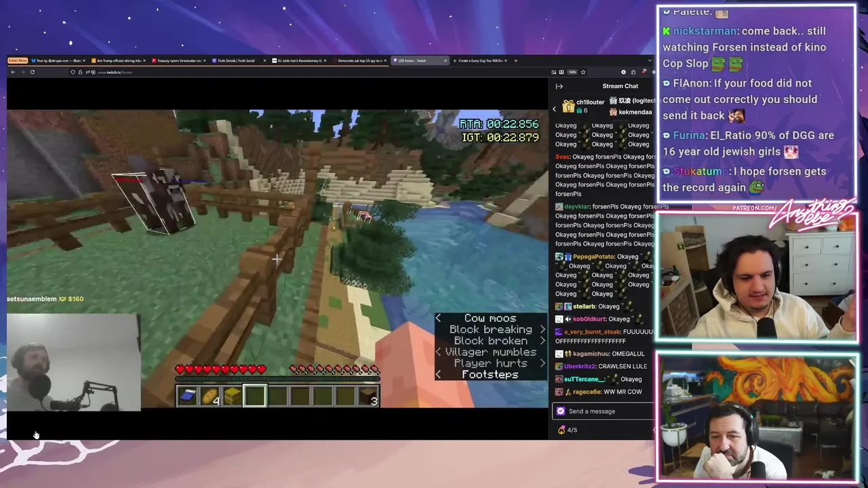Image resolution: width=868 pixels, height=488 pixels.
Task: Click the Stream Chat heading
Action: pyautogui.click(x=620, y=86)
